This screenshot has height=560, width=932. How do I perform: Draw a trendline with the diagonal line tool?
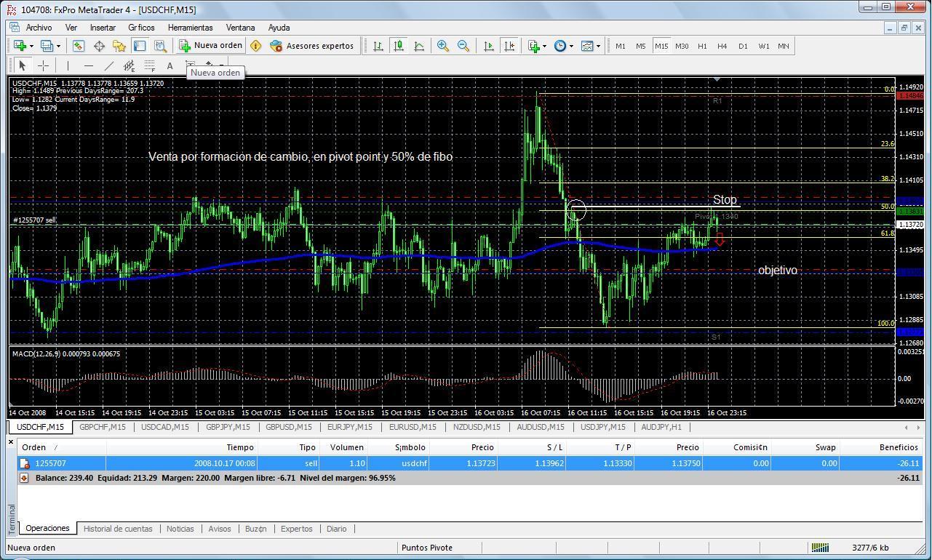[x=108, y=65]
